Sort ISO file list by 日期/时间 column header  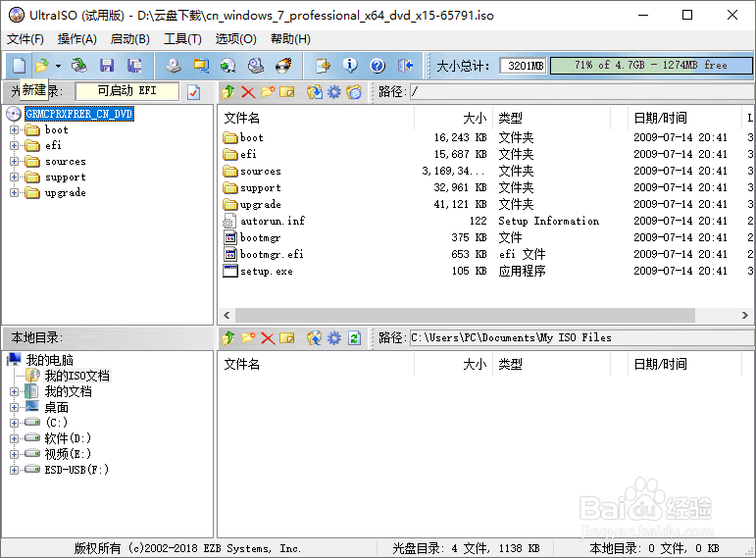[x=684, y=118]
